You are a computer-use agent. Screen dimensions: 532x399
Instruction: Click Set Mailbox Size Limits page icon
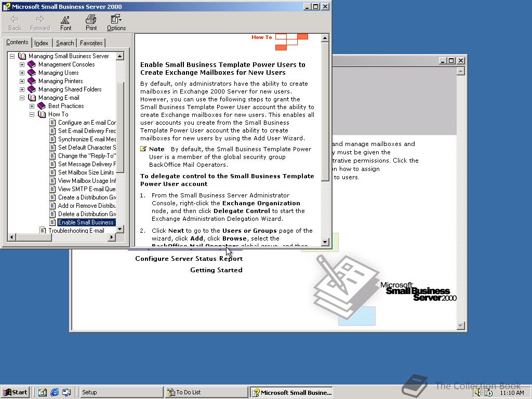point(52,172)
